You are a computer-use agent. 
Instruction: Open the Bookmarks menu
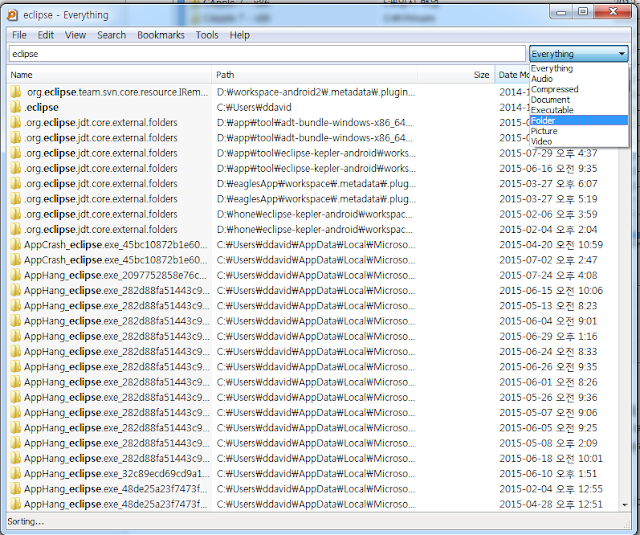161,35
